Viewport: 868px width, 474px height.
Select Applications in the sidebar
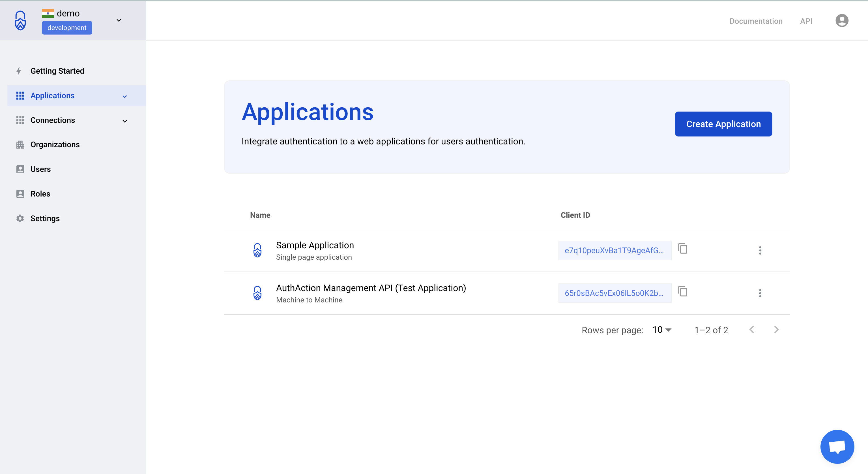(x=76, y=95)
